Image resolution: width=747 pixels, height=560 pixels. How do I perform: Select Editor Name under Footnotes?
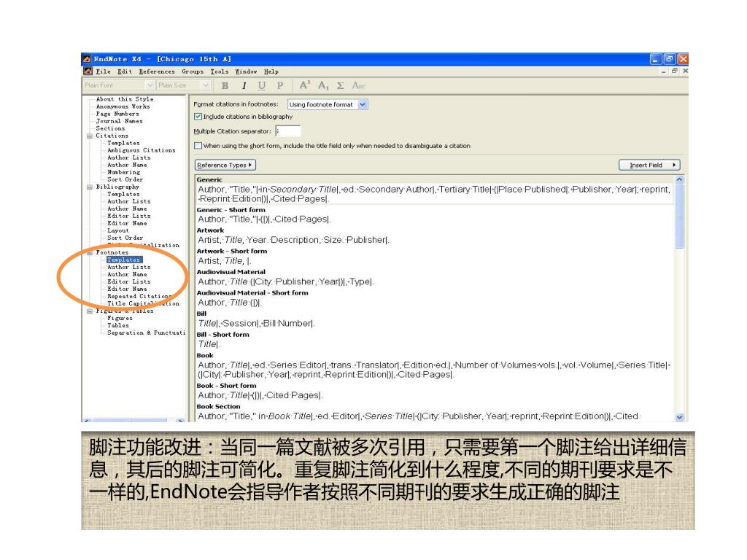point(127,289)
